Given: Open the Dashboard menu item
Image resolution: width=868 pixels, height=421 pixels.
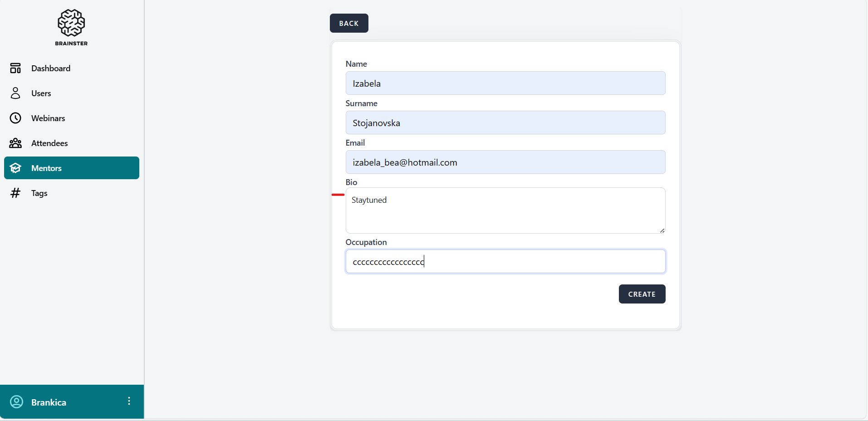Looking at the screenshot, I should pyautogui.click(x=51, y=68).
